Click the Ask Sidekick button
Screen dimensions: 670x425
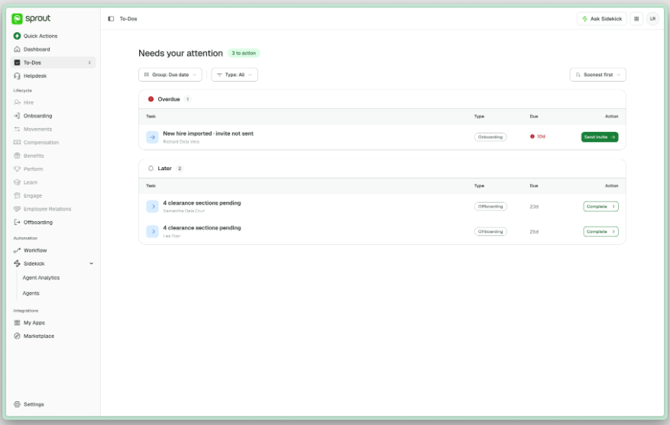[x=602, y=19]
